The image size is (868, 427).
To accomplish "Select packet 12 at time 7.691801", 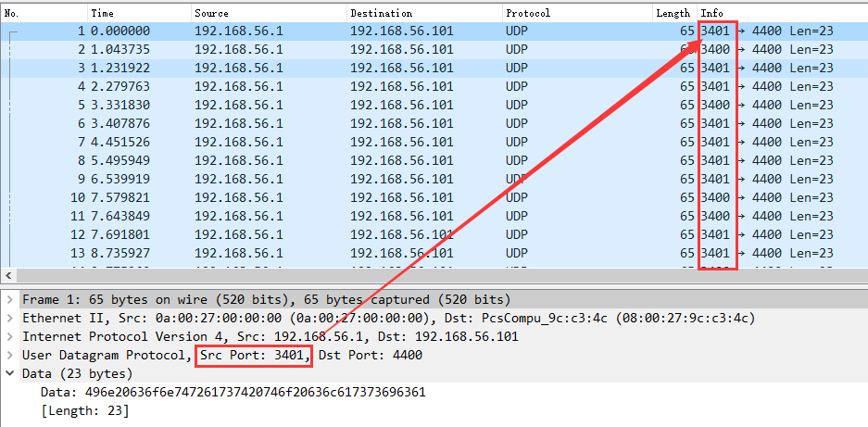I will click(434, 234).
